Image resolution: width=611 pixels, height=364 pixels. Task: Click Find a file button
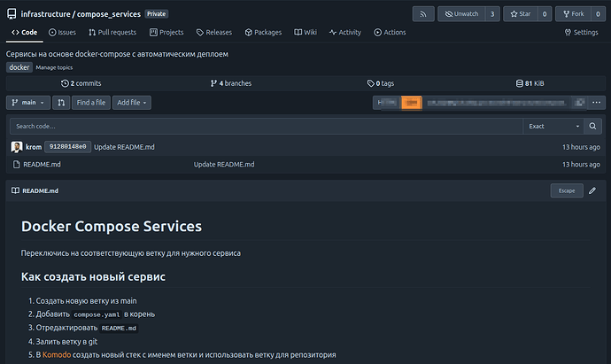[x=91, y=103]
